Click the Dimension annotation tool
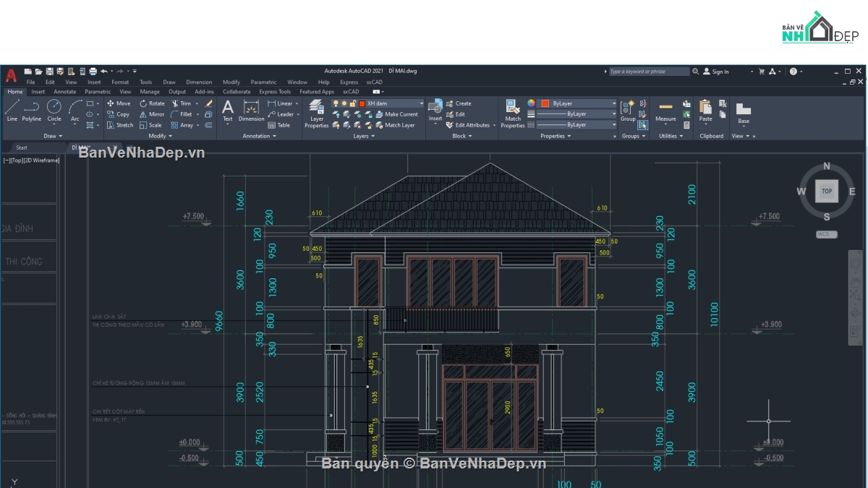 [251, 111]
